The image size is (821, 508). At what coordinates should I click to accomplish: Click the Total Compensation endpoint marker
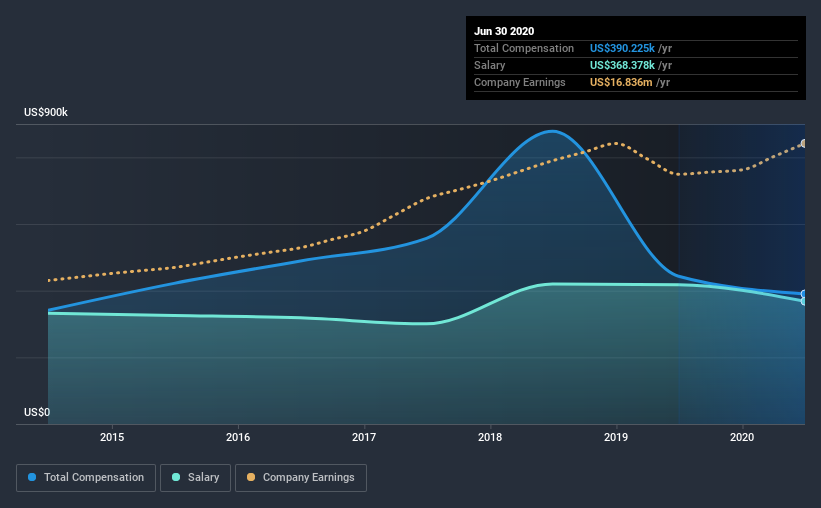(804, 294)
